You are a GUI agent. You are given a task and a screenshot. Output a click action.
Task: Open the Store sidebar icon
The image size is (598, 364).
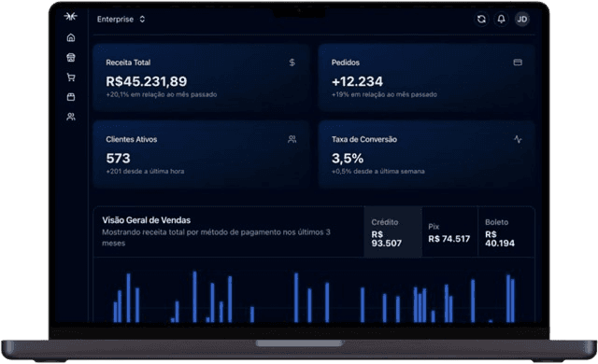[71, 57]
